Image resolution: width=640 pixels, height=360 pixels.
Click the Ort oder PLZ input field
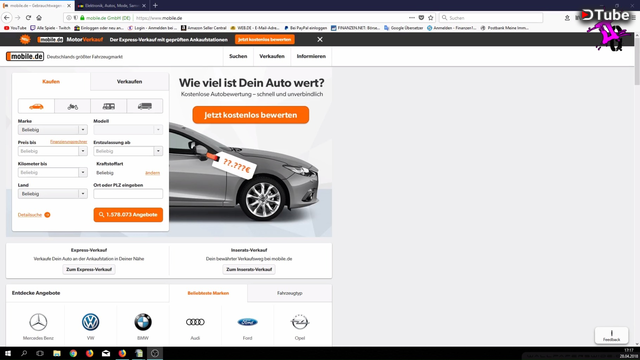pos(128,194)
